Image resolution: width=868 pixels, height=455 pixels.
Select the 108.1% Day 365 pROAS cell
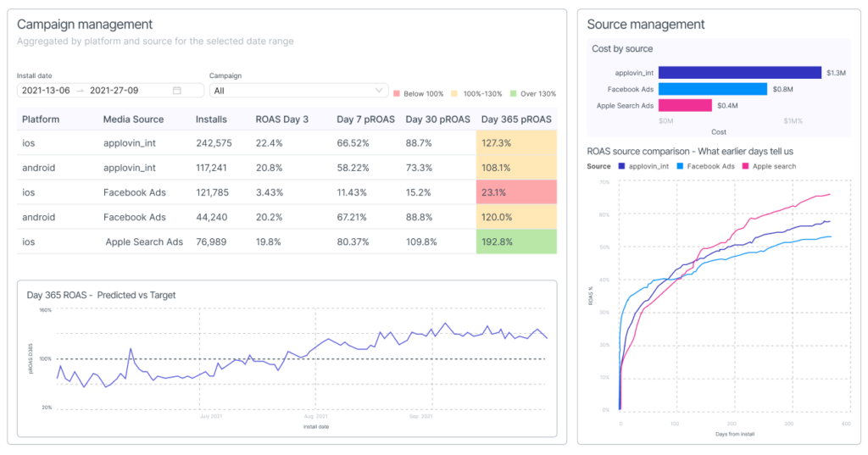(516, 167)
